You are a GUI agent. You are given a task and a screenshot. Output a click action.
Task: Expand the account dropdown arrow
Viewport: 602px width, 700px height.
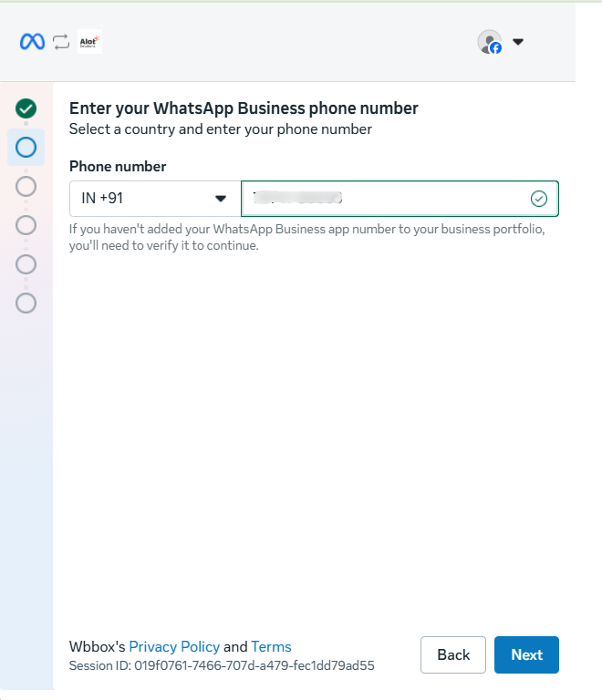pyautogui.click(x=518, y=42)
